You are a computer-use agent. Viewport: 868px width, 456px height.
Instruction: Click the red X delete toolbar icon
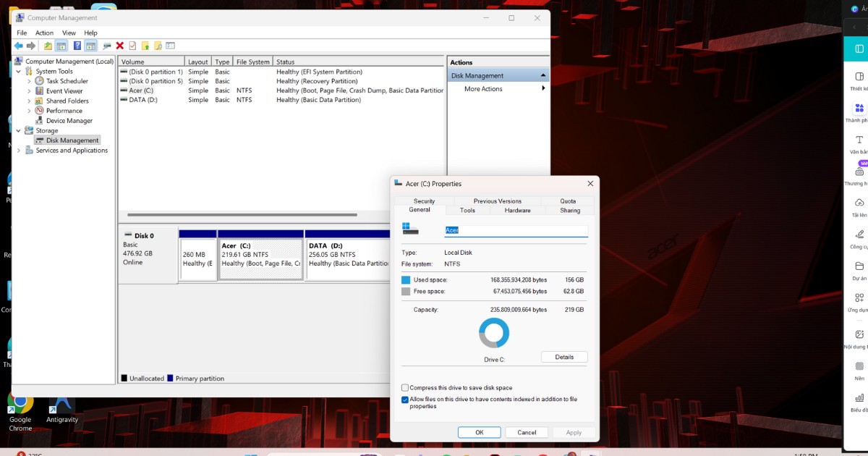(119, 46)
